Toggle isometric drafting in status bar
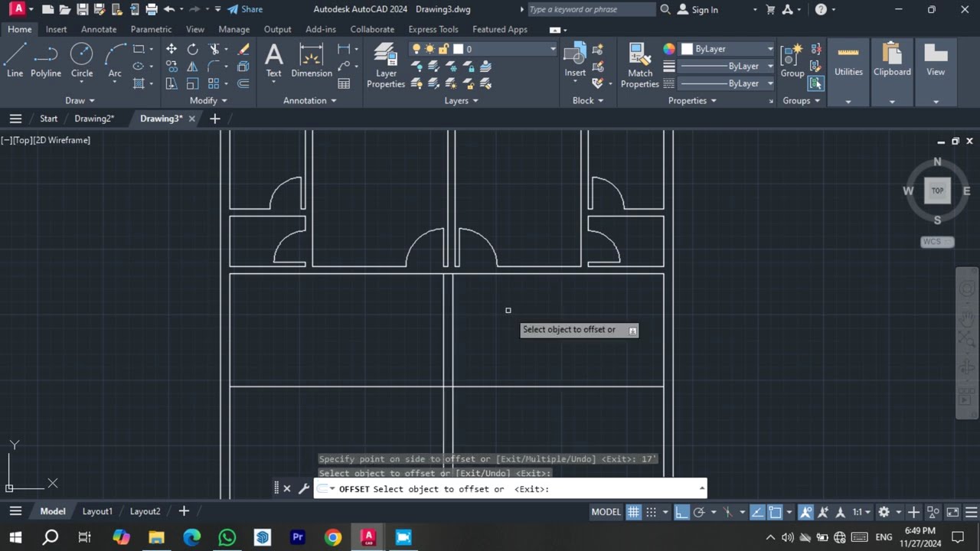 click(x=728, y=512)
